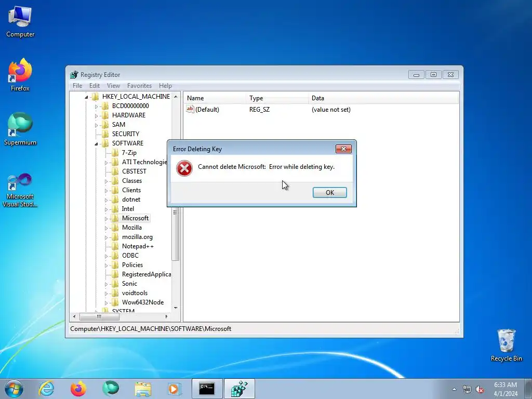Screen dimensions: 532x399
Task: Select the Microsoft key label
Action: pos(135,218)
